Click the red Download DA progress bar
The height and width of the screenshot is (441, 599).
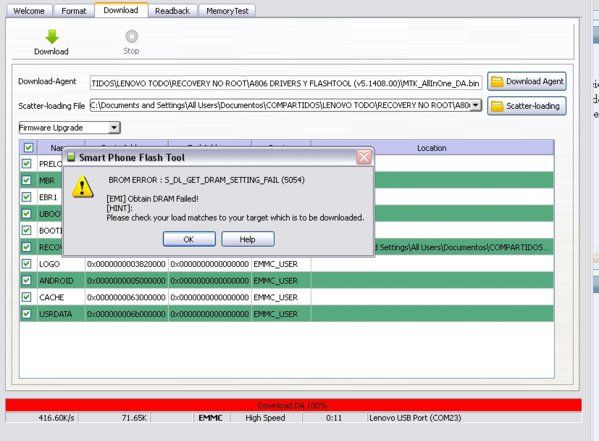click(x=293, y=405)
